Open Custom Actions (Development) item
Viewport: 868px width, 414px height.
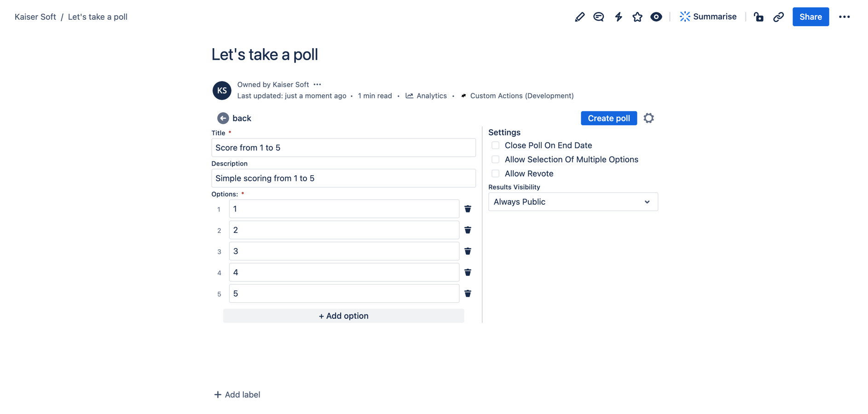tap(521, 96)
